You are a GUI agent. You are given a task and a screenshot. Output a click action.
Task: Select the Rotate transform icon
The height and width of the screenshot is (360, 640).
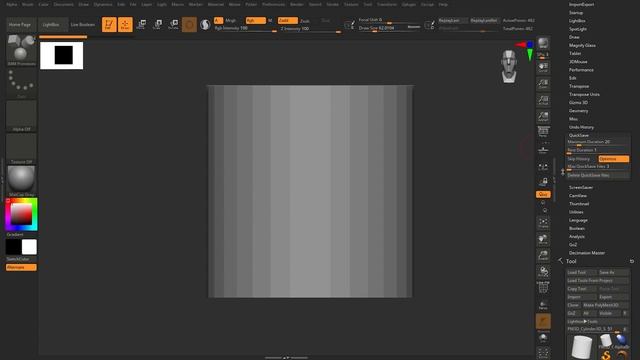[x=173, y=24]
